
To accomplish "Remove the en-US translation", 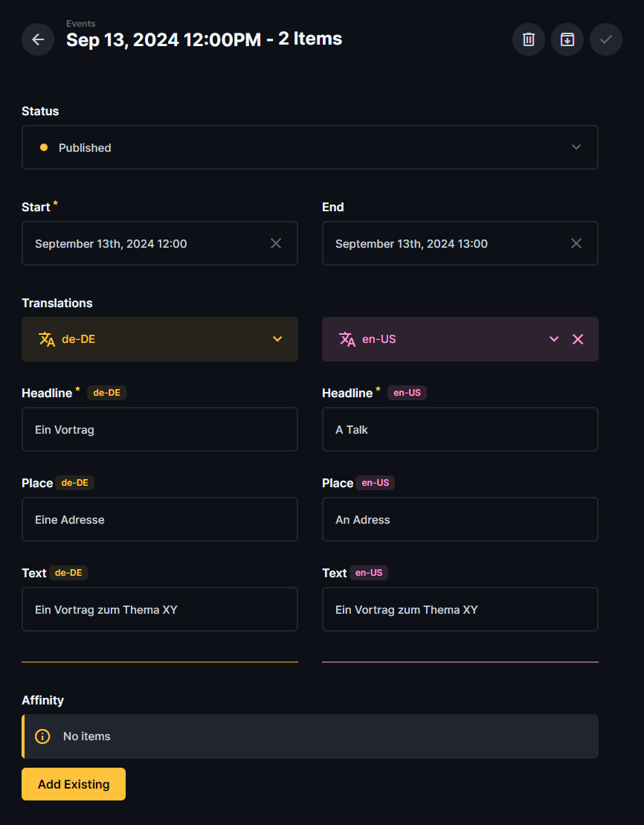I will (x=578, y=339).
